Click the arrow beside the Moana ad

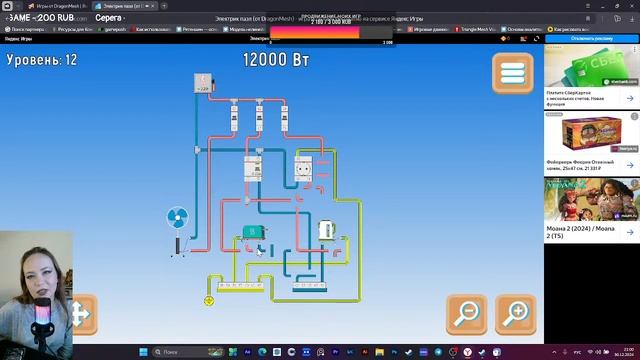630,232
